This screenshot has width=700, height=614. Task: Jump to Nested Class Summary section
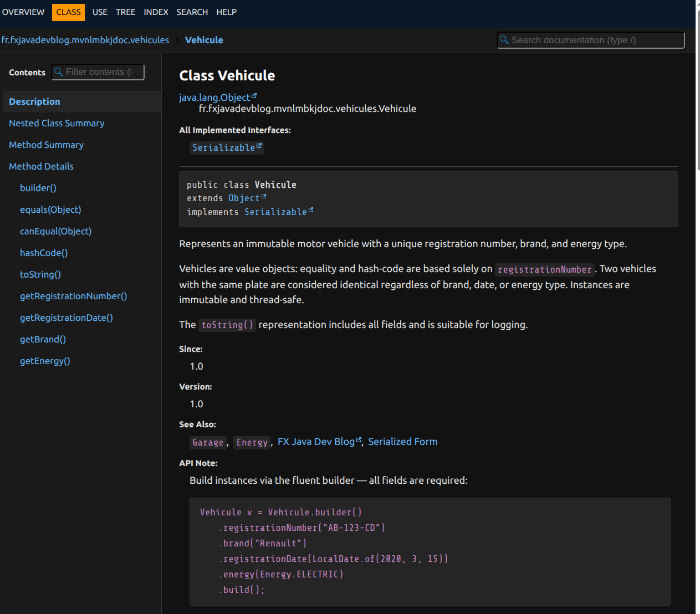57,123
